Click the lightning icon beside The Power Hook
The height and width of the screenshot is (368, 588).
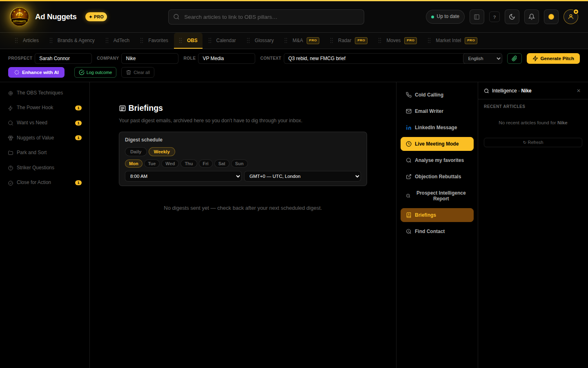11,108
